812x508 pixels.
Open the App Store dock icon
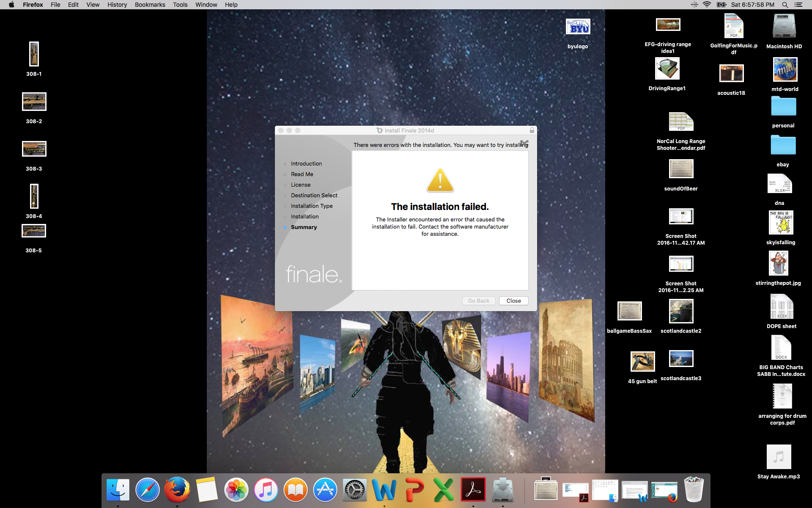(x=325, y=490)
